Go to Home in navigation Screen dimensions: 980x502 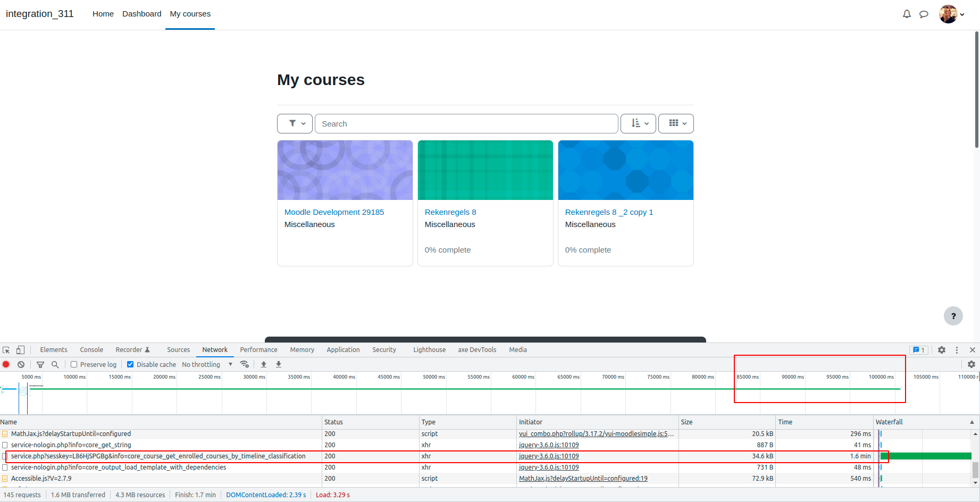click(103, 14)
